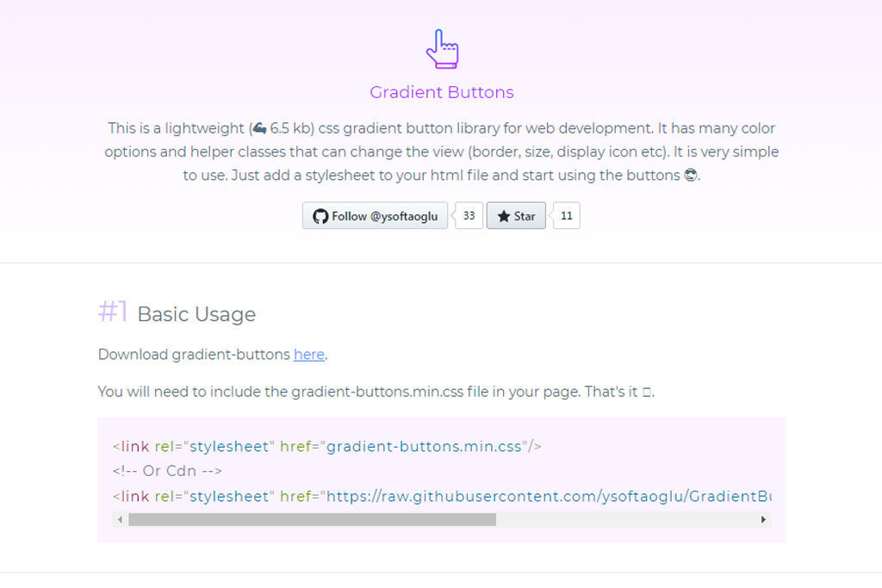Follow @ysoftaoglu on GitHub
This screenshot has height=588, width=882.
pos(375,216)
